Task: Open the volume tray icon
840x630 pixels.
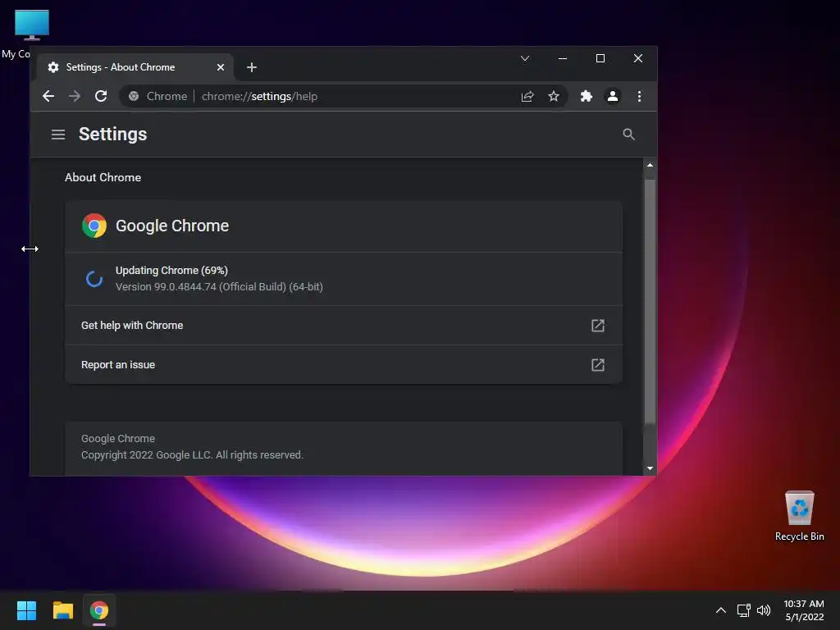Action: 764,610
